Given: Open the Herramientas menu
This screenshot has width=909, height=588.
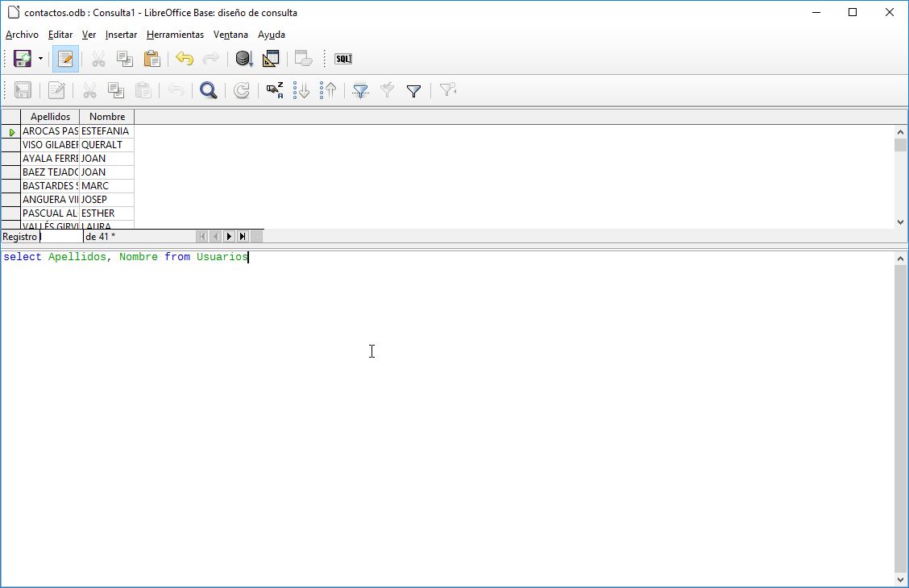Looking at the screenshot, I should pyautogui.click(x=175, y=35).
